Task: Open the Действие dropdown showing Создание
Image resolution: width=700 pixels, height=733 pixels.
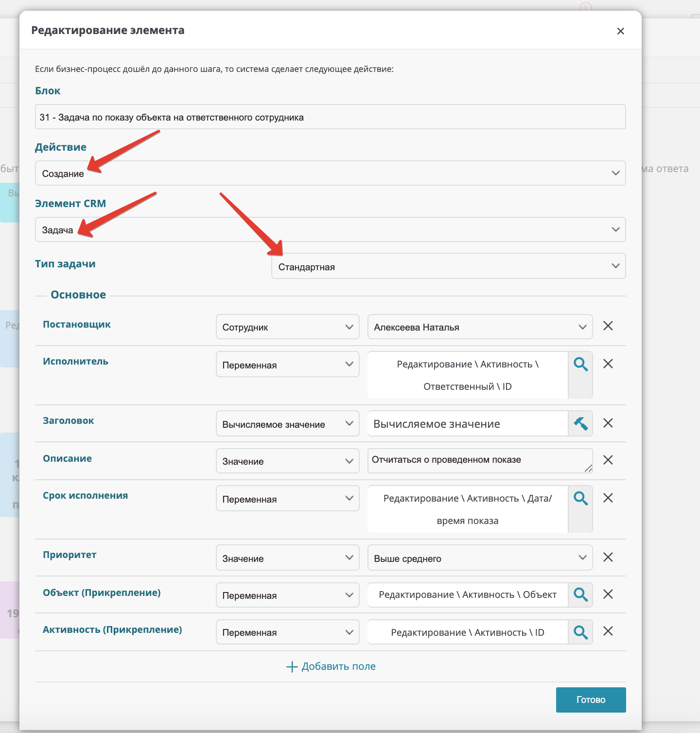Action: (x=330, y=173)
